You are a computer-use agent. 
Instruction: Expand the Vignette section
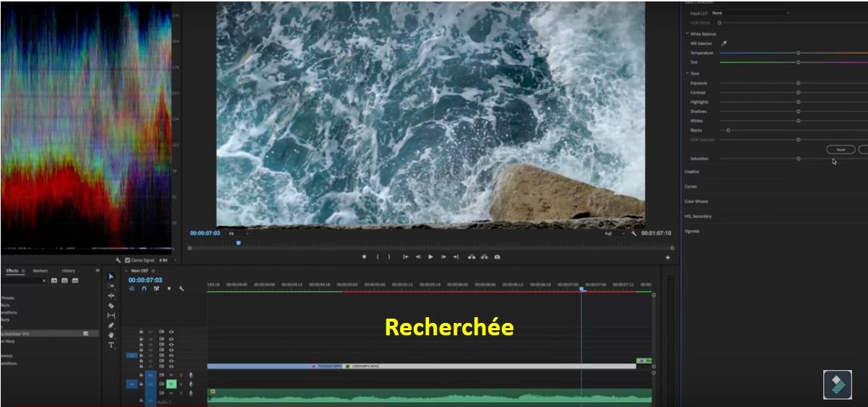click(x=692, y=231)
